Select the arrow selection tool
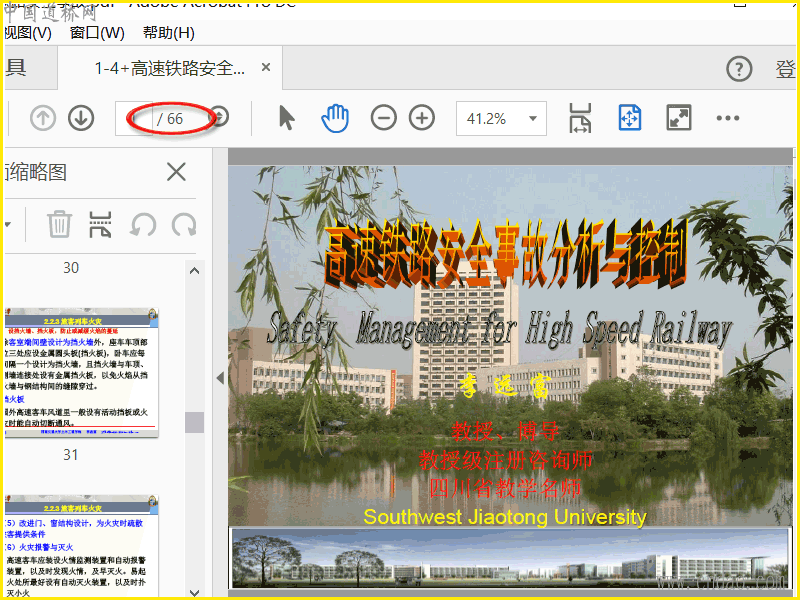800x600 pixels. pyautogui.click(x=287, y=118)
